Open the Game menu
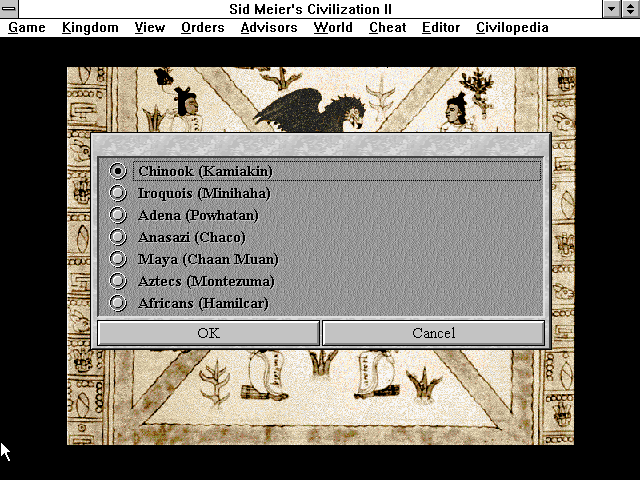The image size is (640, 480). pyautogui.click(x=27, y=28)
